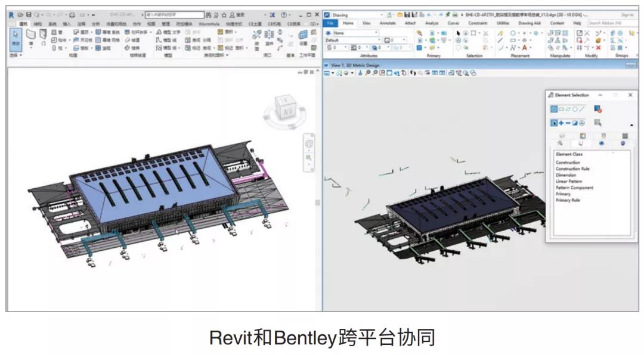Select the Place Line tool in MicroStation Placement

[500, 40]
